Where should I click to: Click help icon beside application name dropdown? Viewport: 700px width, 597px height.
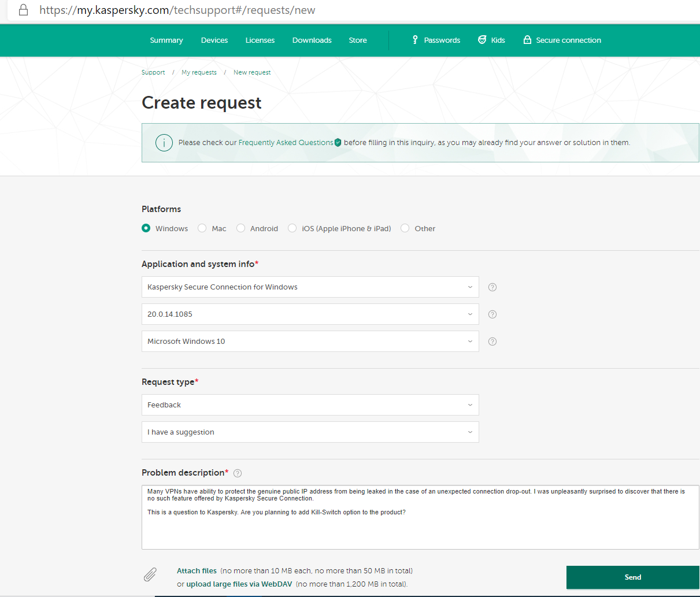[492, 287]
